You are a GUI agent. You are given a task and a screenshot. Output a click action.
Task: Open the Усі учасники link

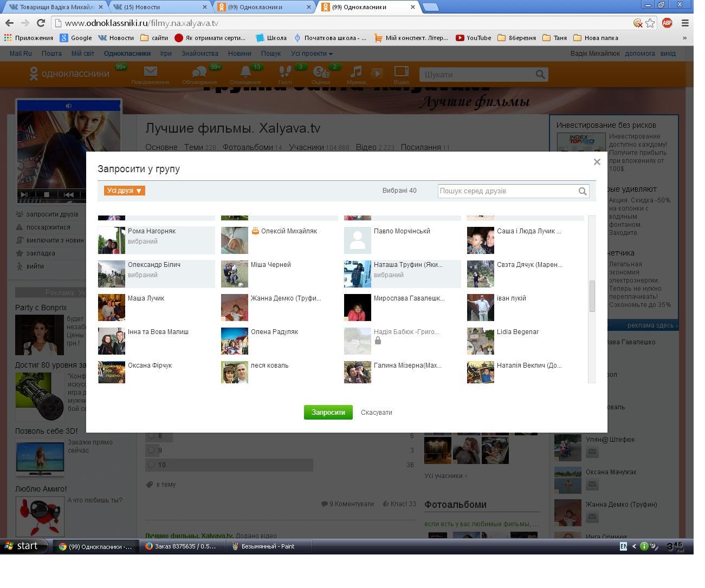tap(445, 476)
